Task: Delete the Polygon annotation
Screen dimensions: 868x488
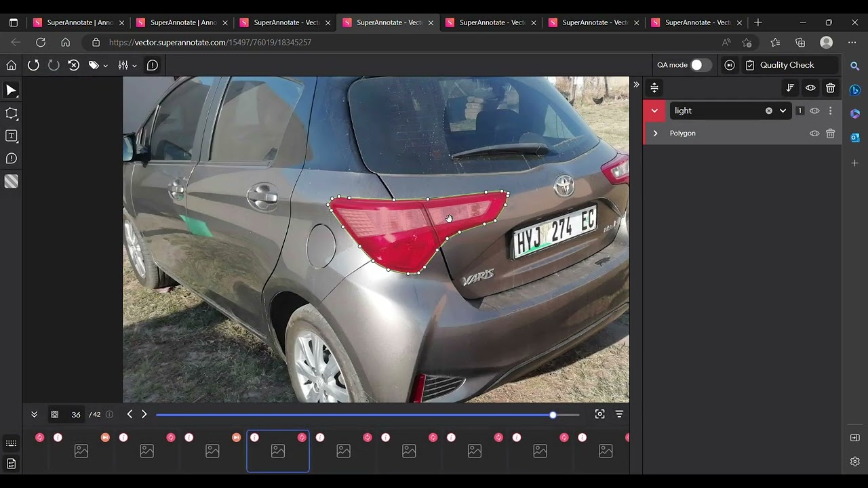Action: tap(831, 134)
